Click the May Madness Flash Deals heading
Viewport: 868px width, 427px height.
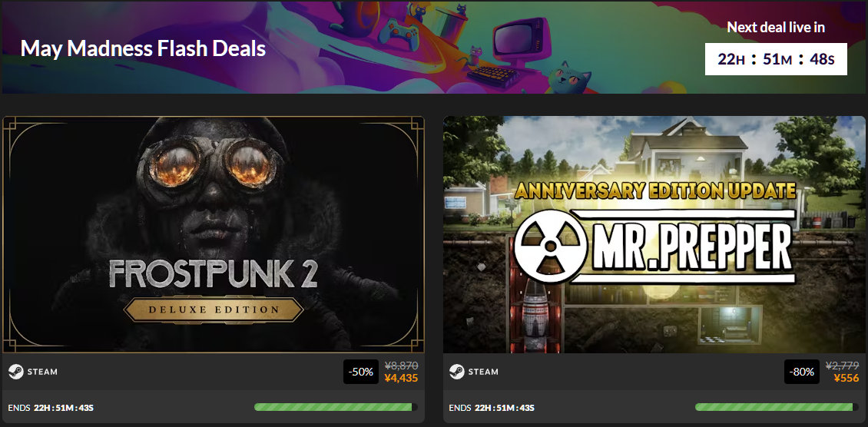coord(144,48)
